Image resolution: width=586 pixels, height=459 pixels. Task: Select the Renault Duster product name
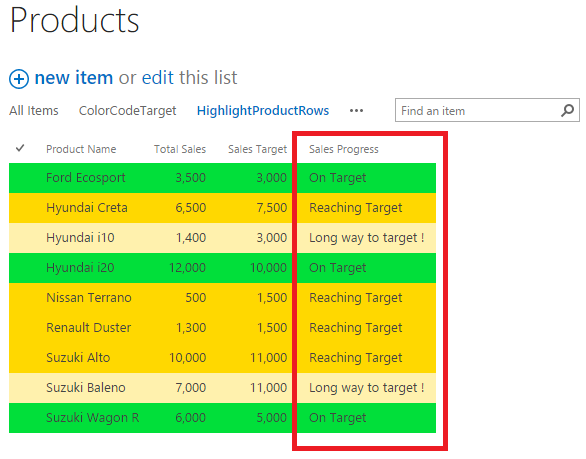click(x=89, y=327)
